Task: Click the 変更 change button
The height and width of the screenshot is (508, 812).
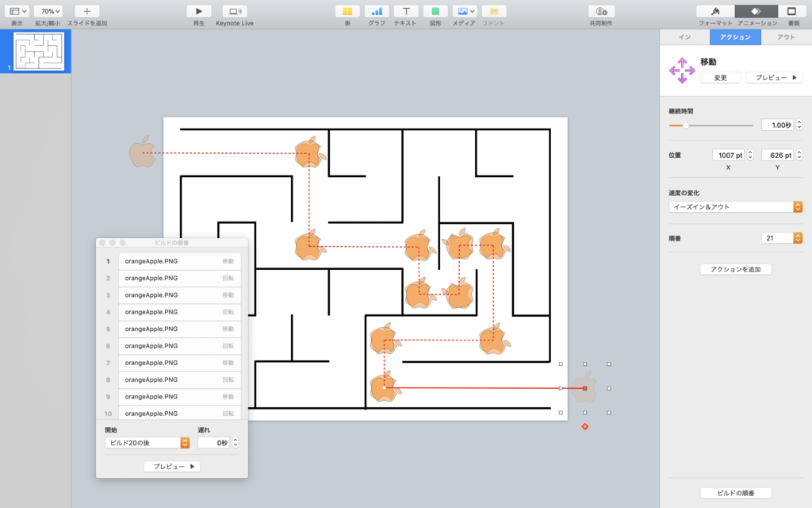Action: pyautogui.click(x=720, y=78)
